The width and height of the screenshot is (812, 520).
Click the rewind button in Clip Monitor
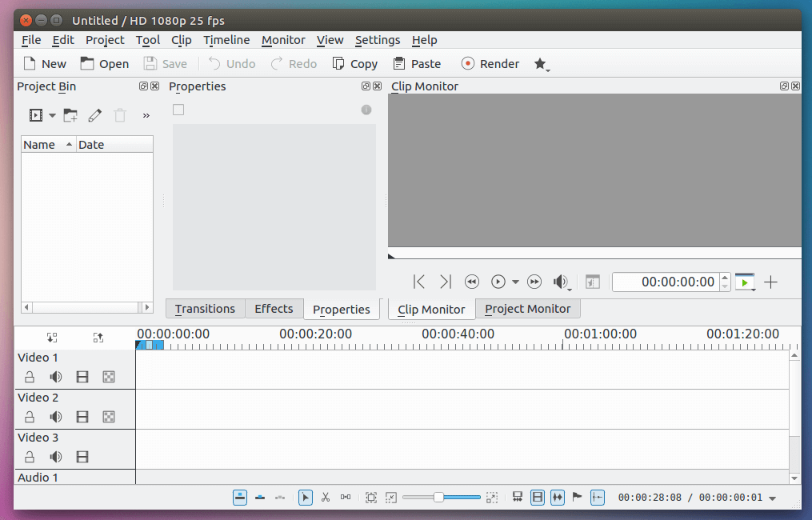click(472, 282)
